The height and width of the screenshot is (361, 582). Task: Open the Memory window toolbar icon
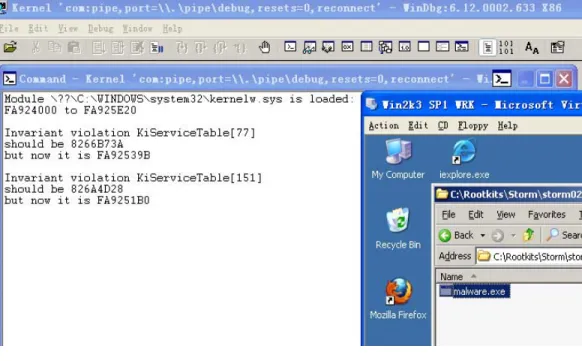(x=367, y=47)
